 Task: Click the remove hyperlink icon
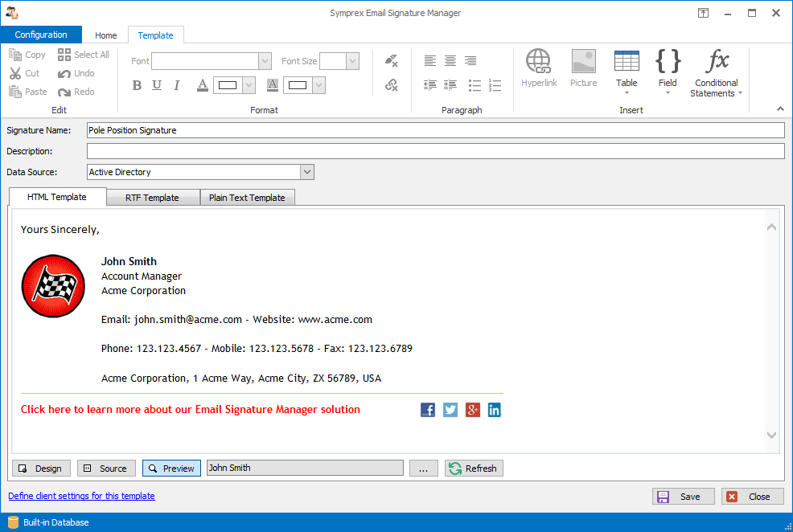(392, 85)
